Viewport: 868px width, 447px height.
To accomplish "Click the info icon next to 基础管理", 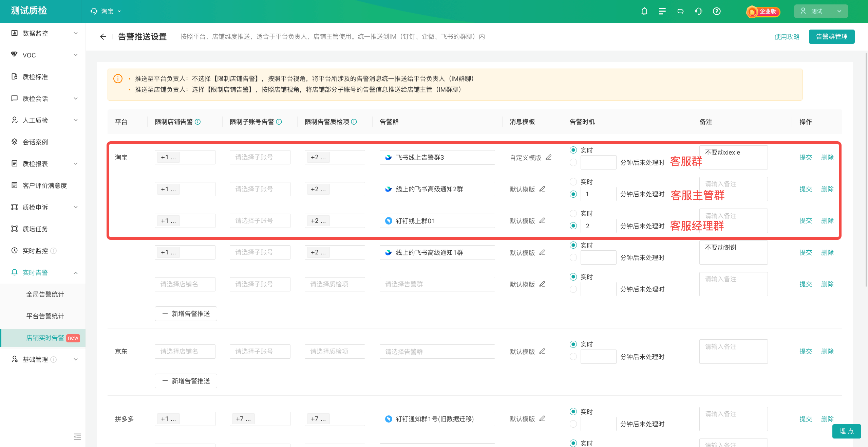I will (54, 359).
